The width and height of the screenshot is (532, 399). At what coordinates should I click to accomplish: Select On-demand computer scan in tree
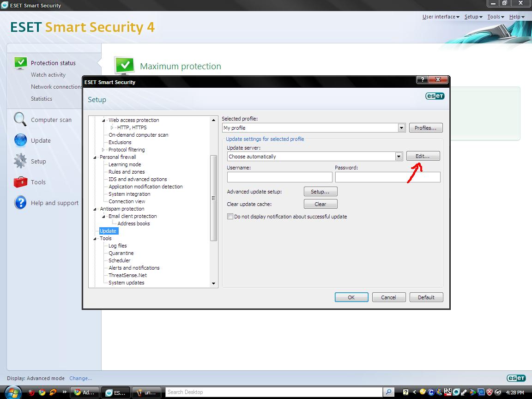tap(139, 135)
